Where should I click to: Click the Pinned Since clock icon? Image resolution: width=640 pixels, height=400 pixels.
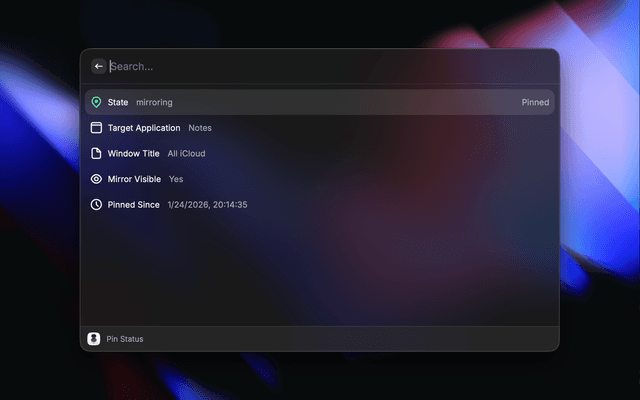coord(96,205)
